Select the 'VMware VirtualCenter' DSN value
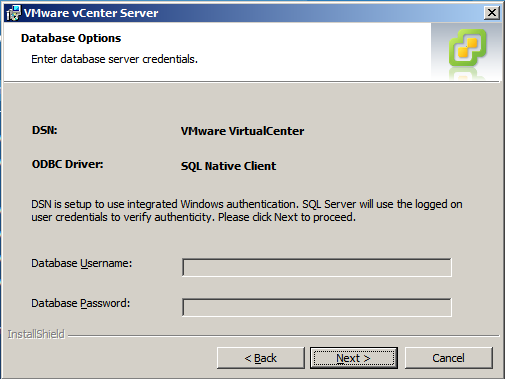 [242, 131]
